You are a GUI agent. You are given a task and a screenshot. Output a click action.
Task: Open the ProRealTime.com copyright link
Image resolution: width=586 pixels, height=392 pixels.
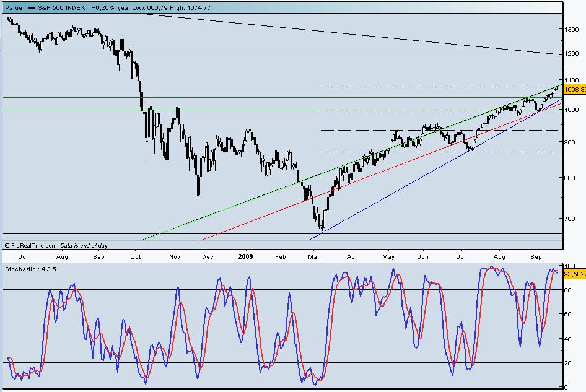(x=30, y=245)
